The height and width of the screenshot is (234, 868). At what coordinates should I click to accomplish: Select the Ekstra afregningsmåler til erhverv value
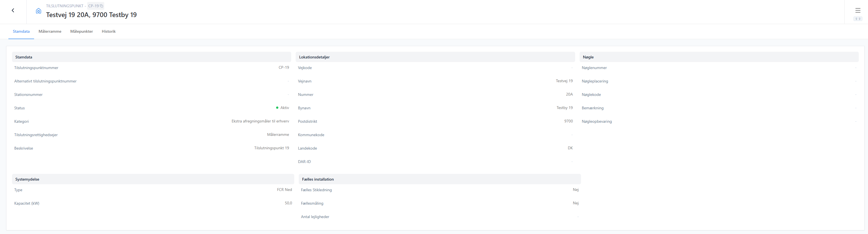click(x=260, y=121)
